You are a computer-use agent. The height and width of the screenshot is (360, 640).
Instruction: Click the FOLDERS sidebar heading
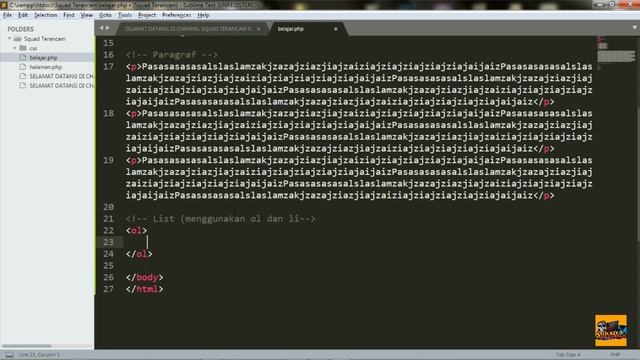pyautogui.click(x=20, y=29)
